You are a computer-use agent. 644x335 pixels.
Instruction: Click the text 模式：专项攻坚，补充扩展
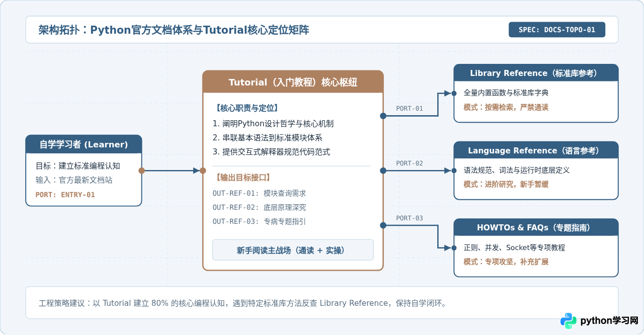pos(506,262)
